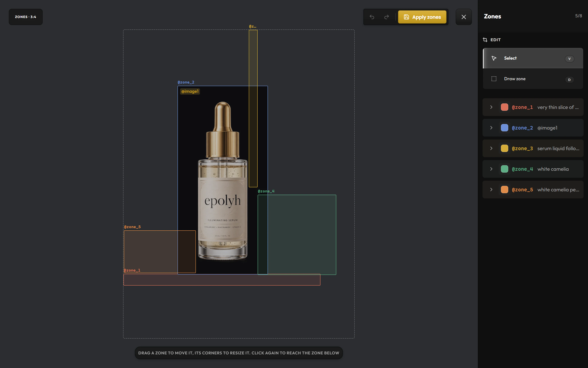Viewport: 588px width, 368px height.
Task: Click the red @zone_1 color swatch
Action: point(504,107)
